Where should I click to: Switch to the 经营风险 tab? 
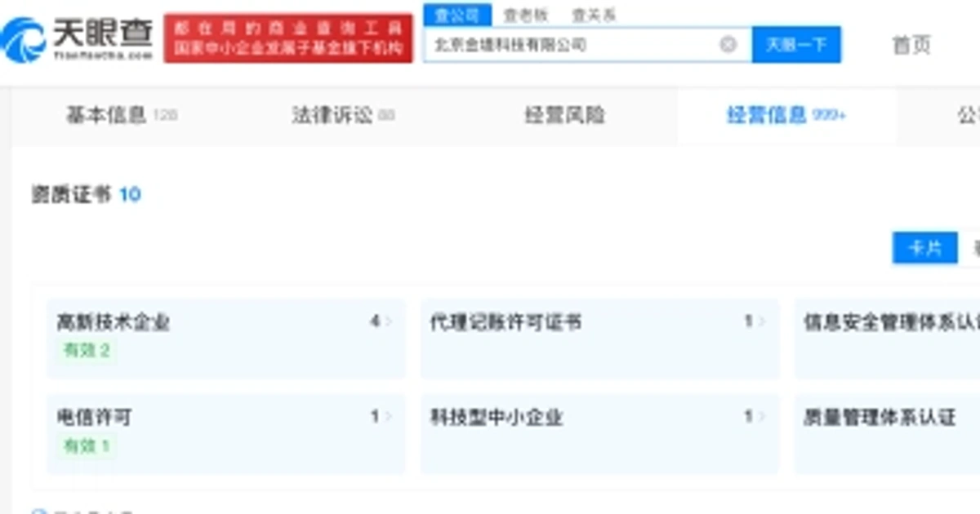coord(565,115)
